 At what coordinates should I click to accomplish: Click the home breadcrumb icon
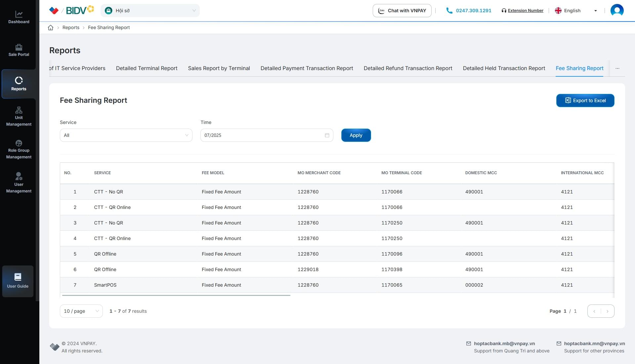pos(51,27)
